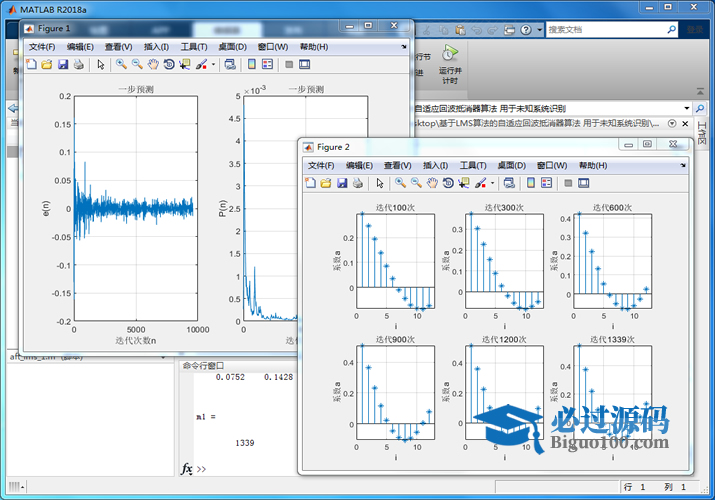Select Rotate 3D tool in Figure 1
Image resolution: width=715 pixels, height=500 pixels.
click(x=169, y=64)
